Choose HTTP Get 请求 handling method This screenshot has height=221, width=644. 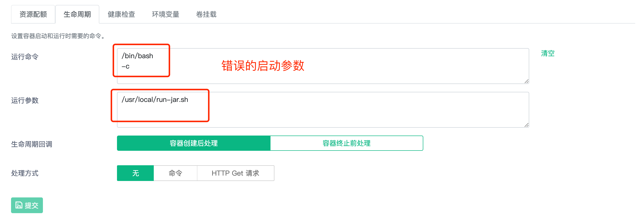pyautogui.click(x=235, y=173)
